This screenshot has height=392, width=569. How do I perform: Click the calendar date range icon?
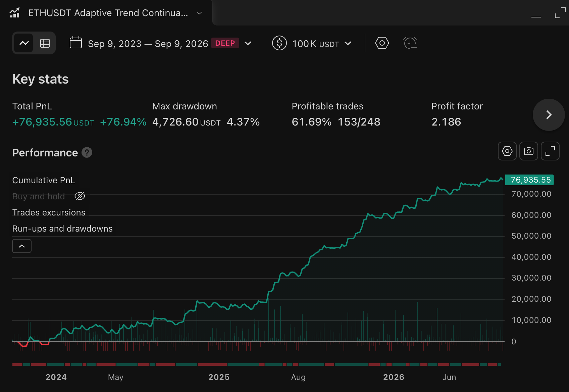76,43
